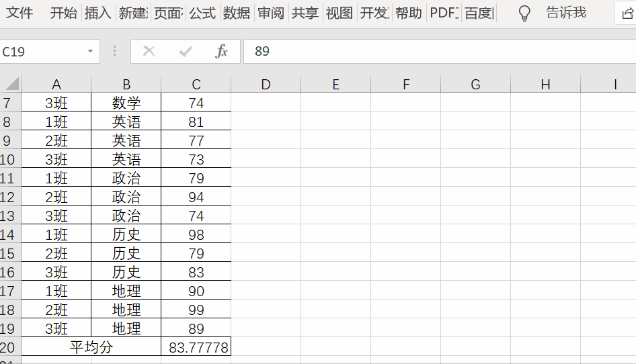Viewport: 636px width, 364px height.
Task: Select column E header
Action: pyautogui.click(x=336, y=84)
